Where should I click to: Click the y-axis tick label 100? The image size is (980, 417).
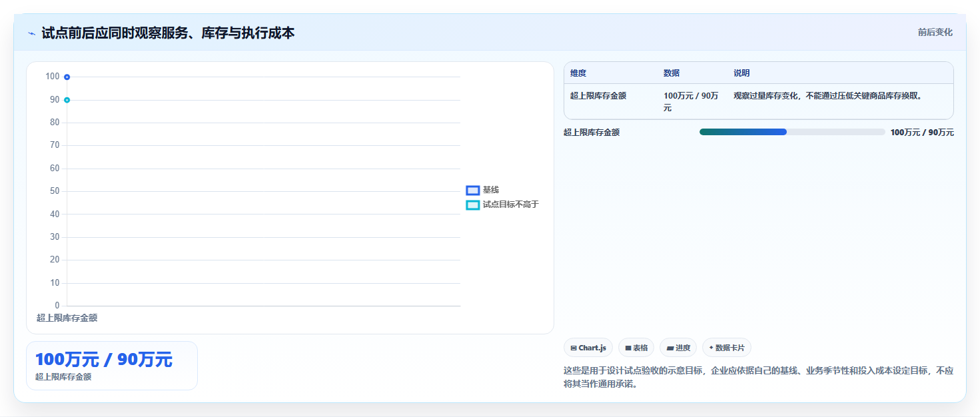pyautogui.click(x=53, y=77)
